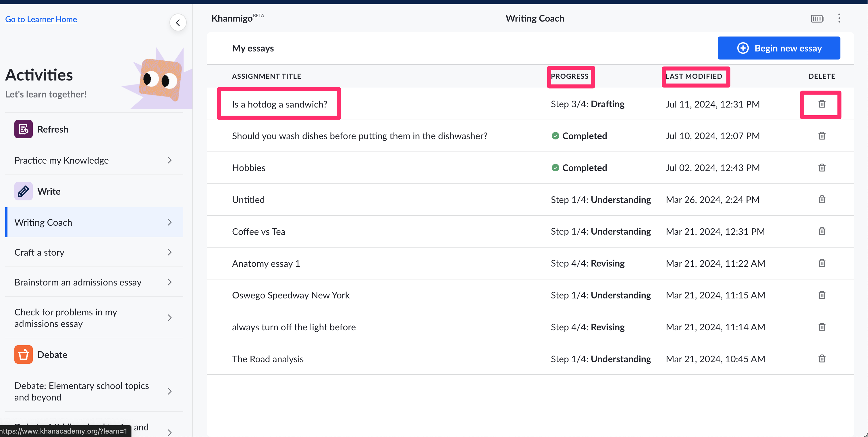
Task: Click the Write pencil icon in sidebar
Action: tap(23, 191)
